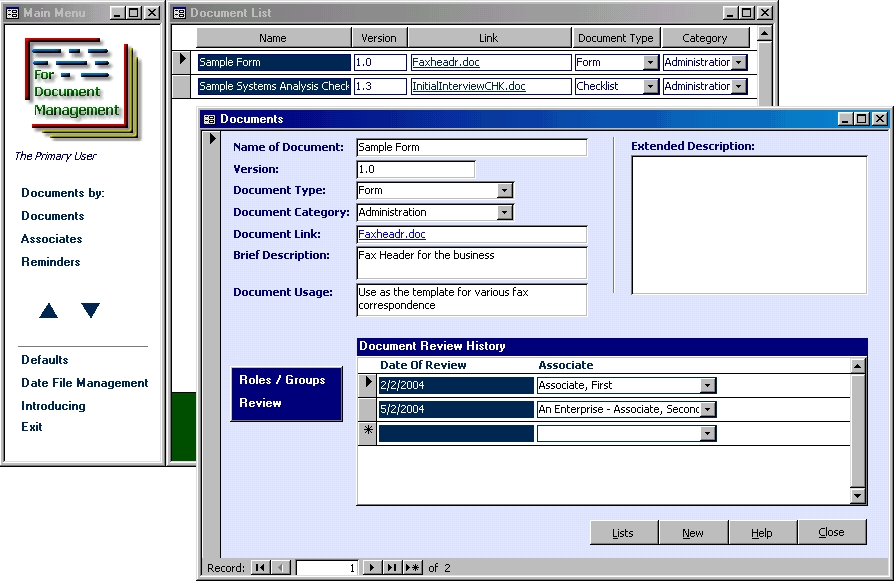Select Reminders in Main Menu
This screenshot has width=896, height=583.
(51, 262)
